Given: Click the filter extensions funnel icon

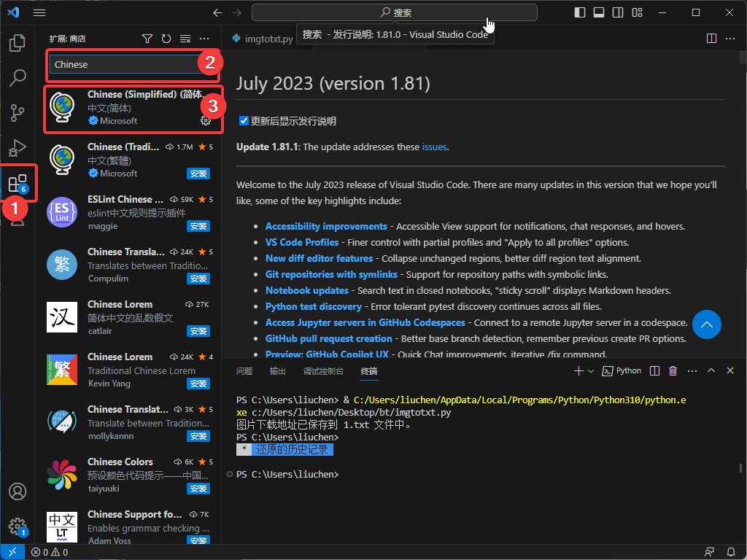Looking at the screenshot, I should point(147,39).
